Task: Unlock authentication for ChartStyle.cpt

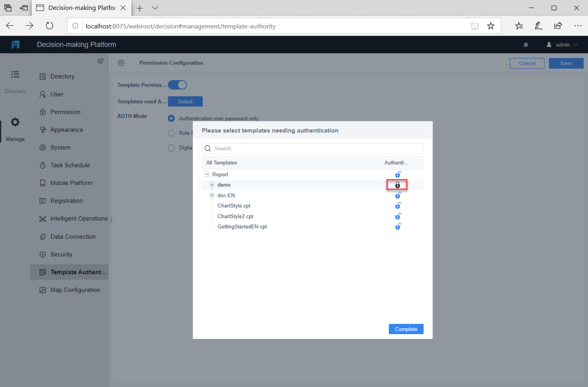Action: [x=397, y=205]
